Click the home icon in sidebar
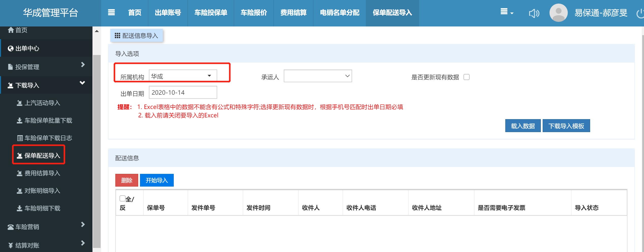Viewport: 644px width, 252px height. tap(11, 30)
